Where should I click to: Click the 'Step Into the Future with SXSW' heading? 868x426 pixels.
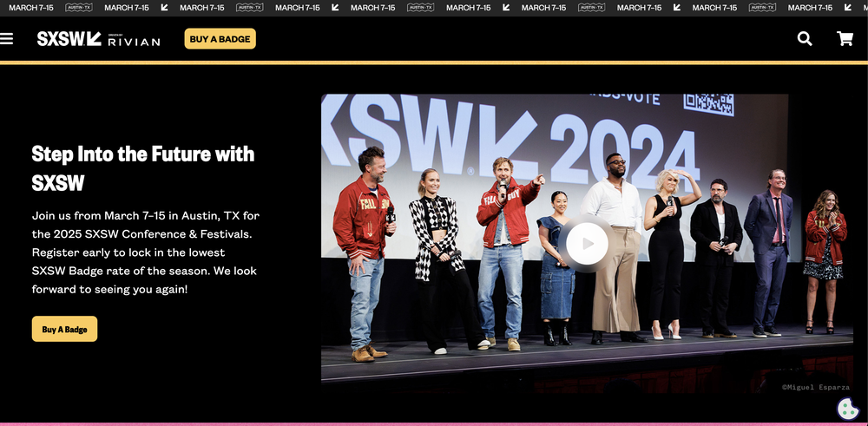tap(143, 168)
